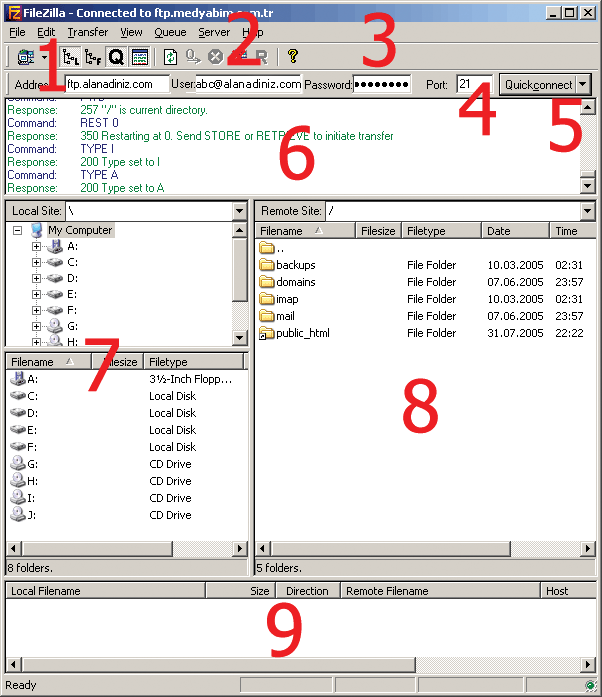Image resolution: width=602 pixels, height=697 pixels.
Task: Click the Reconnect toolbar icon
Action: (x=261, y=57)
